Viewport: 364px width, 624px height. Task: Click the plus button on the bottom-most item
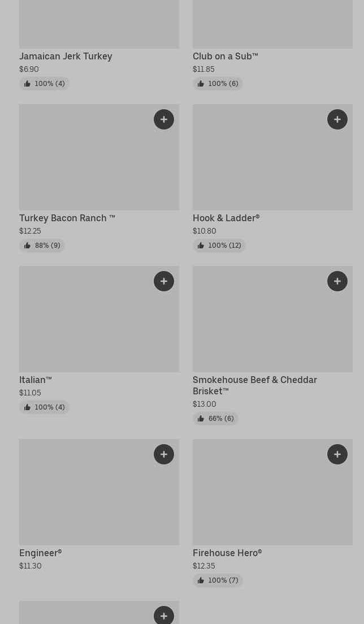coord(164,616)
